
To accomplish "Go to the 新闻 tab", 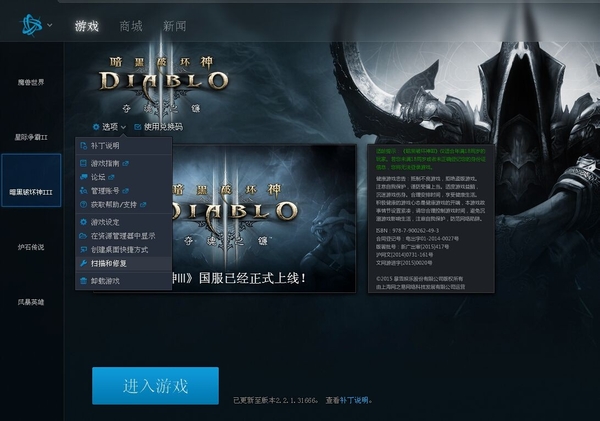I will tap(174, 26).
